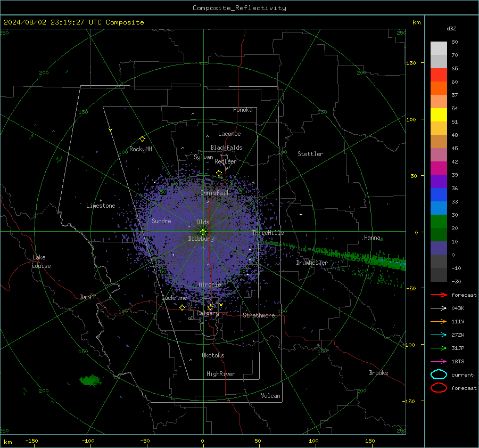Click the HighRiver city label

pyautogui.click(x=221, y=374)
